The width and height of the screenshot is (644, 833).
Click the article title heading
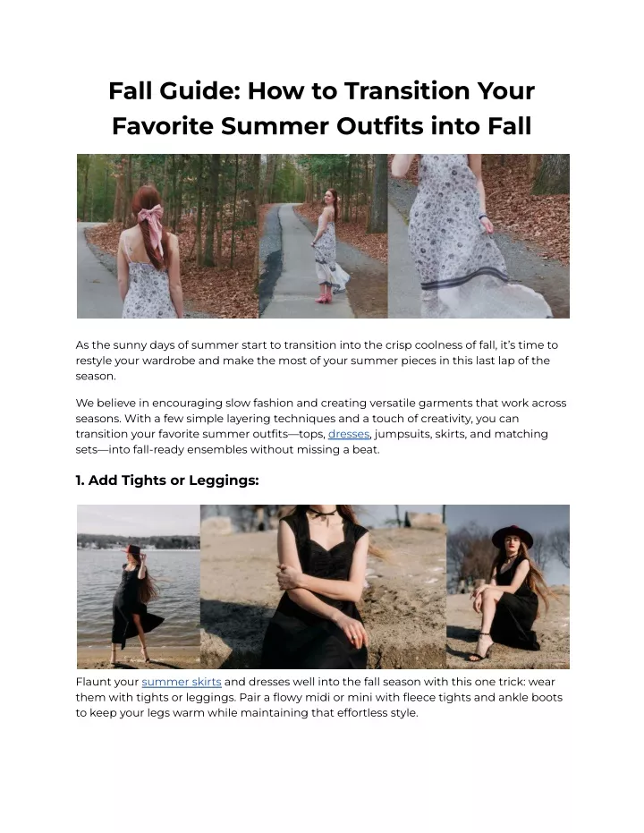tap(322, 108)
